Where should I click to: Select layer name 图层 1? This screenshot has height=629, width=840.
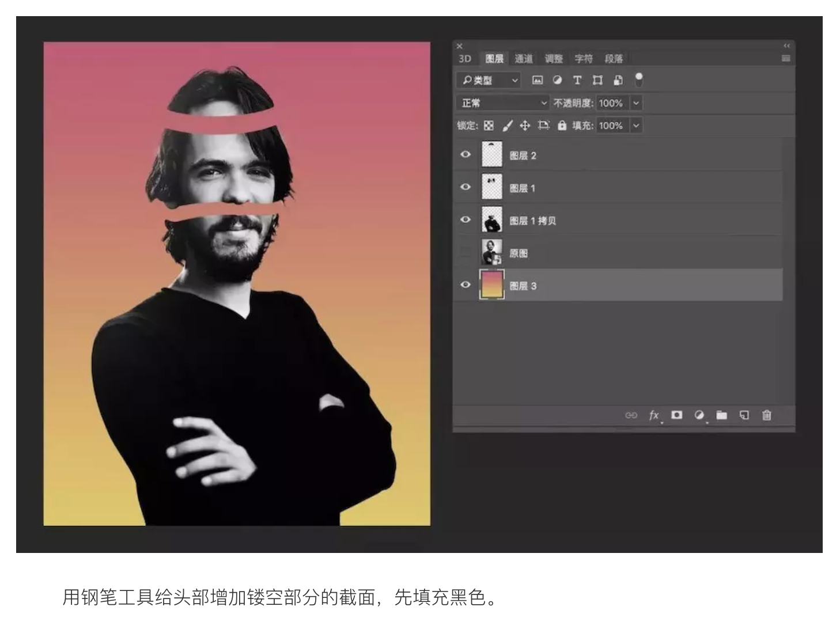[523, 188]
